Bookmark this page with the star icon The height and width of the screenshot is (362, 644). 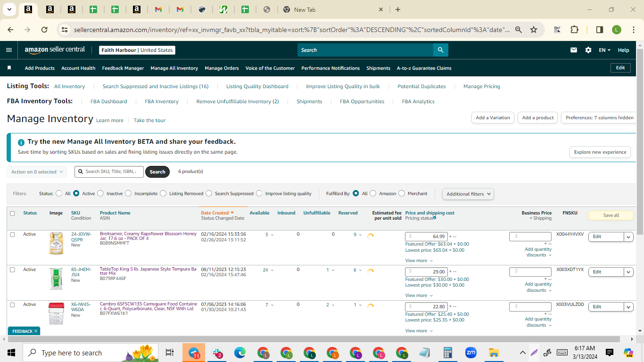(x=534, y=30)
